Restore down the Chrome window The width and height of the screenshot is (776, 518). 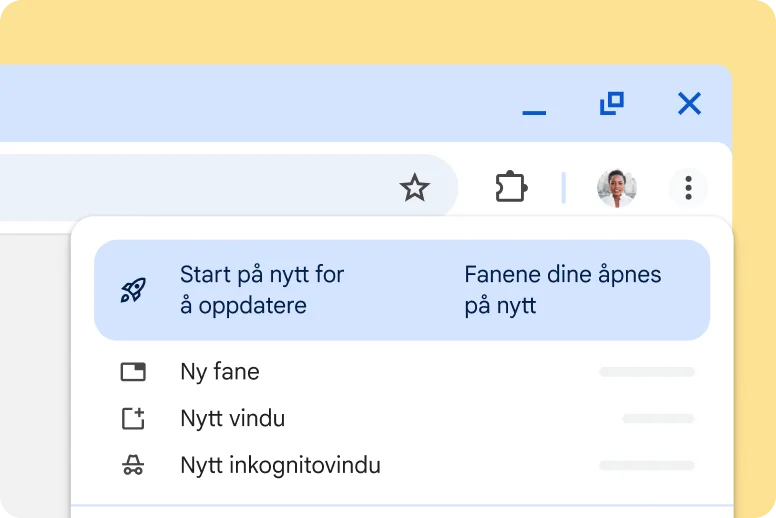[611, 103]
